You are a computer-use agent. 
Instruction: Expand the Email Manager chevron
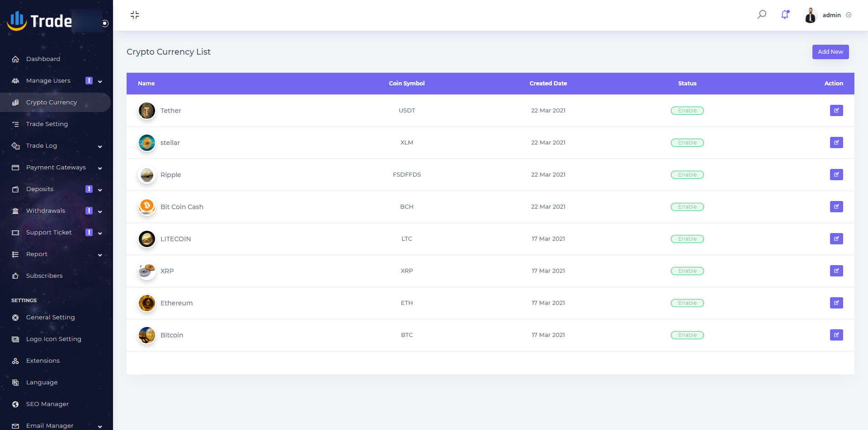[x=100, y=426]
